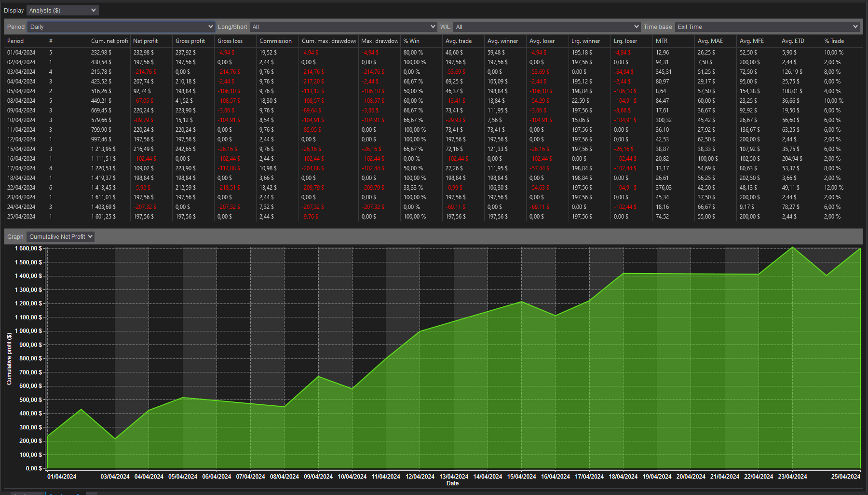Click the Avg. loser column header

pos(547,41)
